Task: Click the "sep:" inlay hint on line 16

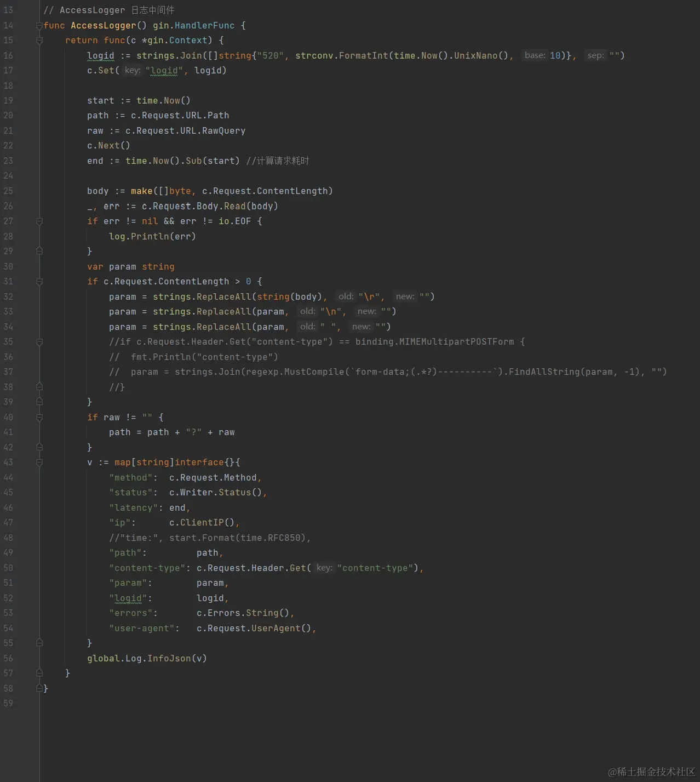Action: point(595,55)
